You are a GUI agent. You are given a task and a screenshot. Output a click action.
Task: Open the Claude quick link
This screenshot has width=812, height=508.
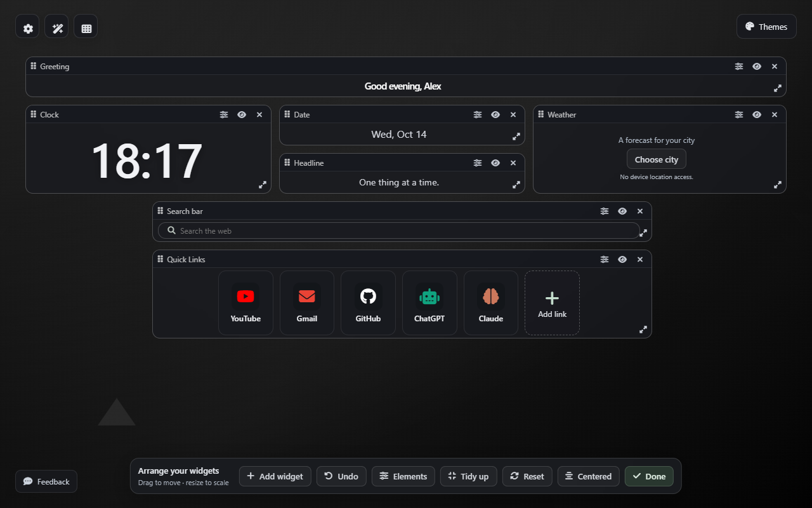(x=491, y=303)
